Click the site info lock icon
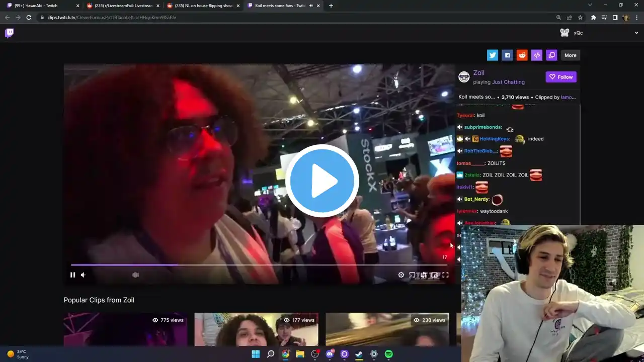 click(42, 17)
